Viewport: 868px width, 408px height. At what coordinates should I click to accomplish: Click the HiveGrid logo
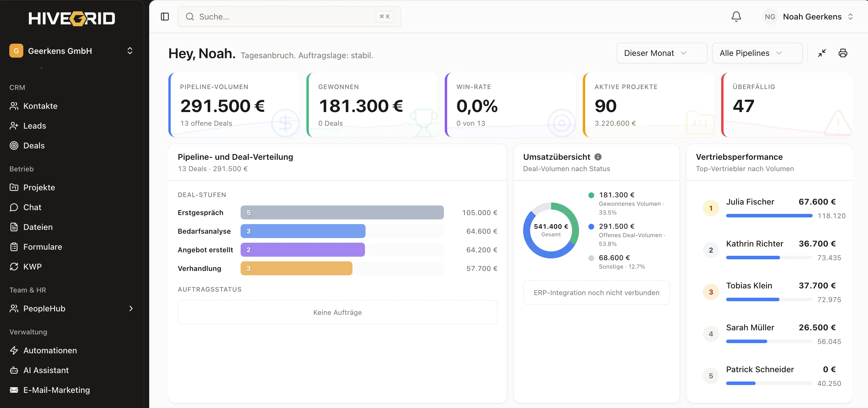point(72,18)
